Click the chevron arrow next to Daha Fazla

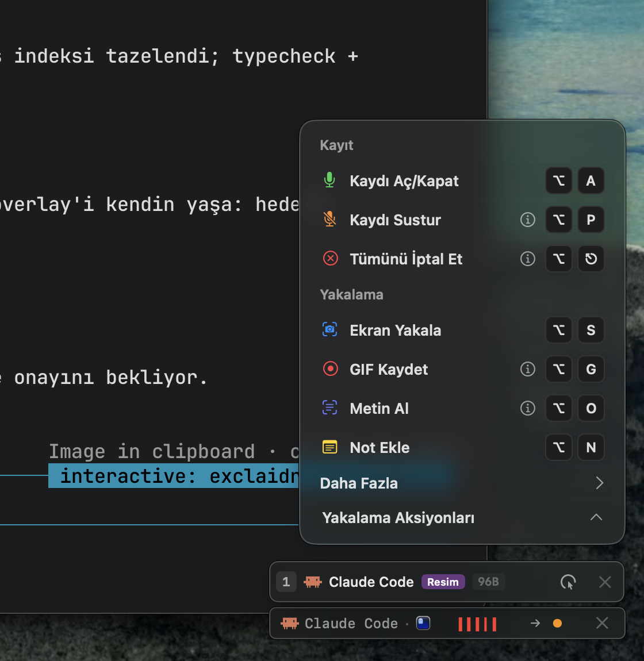599,483
